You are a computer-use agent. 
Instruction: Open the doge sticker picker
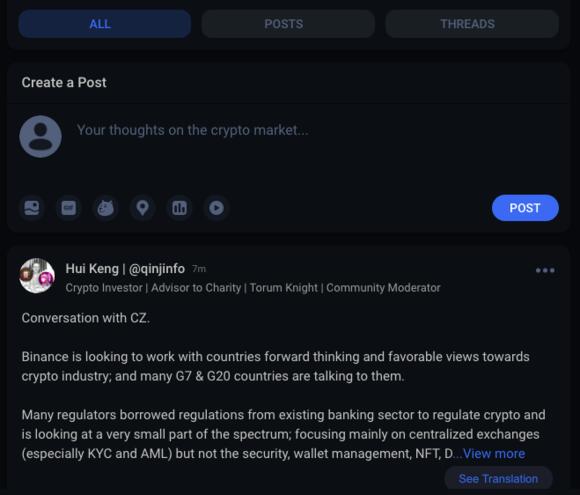point(106,208)
